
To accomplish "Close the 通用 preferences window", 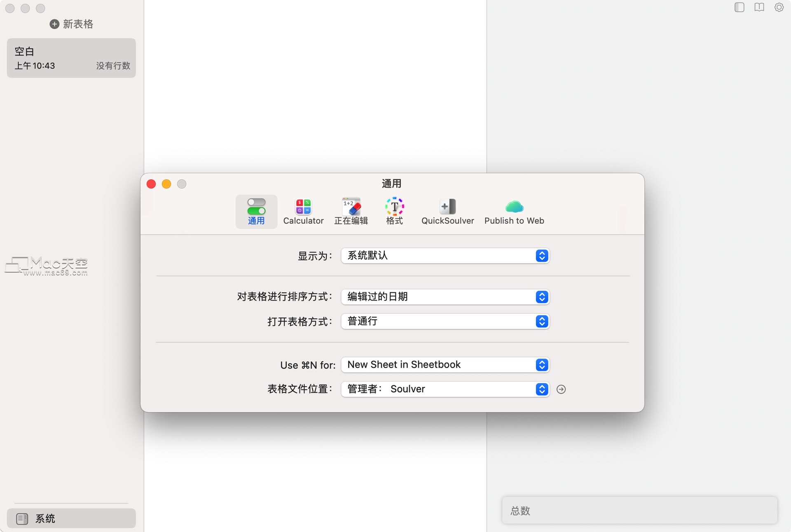I will [151, 184].
